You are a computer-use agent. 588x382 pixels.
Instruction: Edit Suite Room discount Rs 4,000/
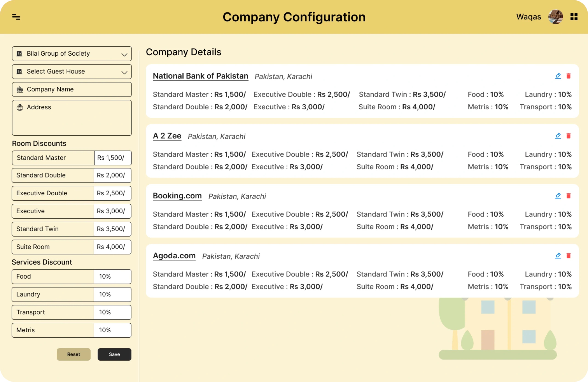112,247
